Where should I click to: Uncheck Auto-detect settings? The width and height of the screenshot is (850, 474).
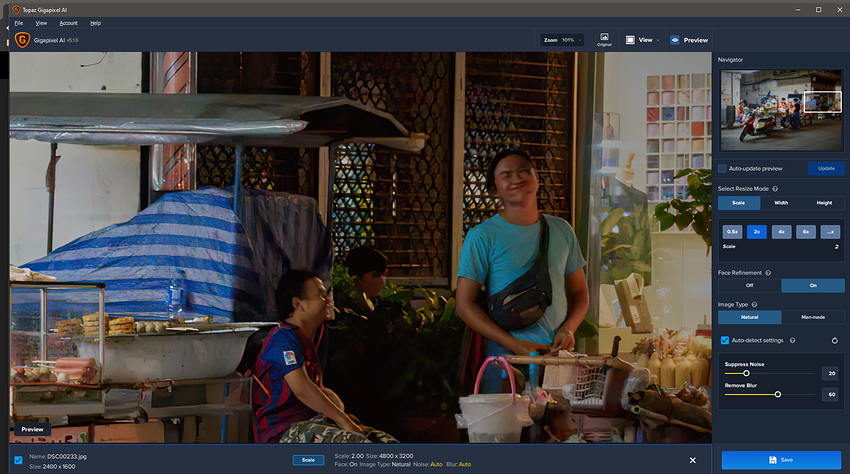[x=724, y=341]
